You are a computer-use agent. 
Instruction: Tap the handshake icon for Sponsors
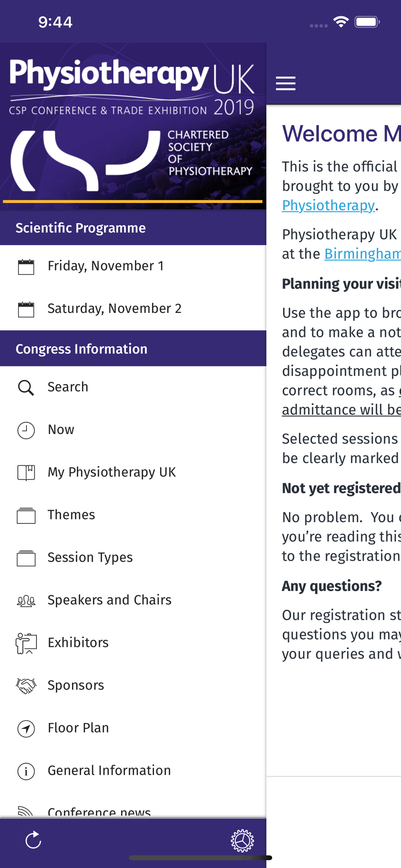click(x=26, y=686)
